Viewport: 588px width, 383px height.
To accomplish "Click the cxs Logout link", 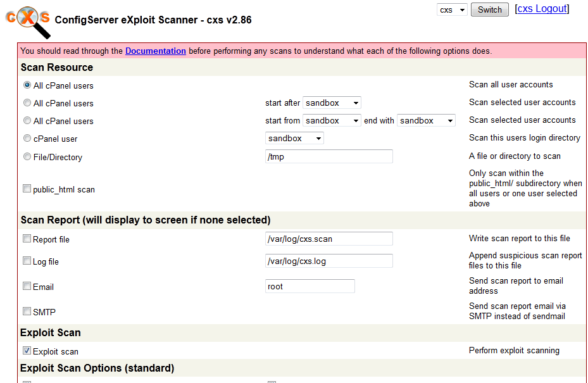I will pos(542,9).
